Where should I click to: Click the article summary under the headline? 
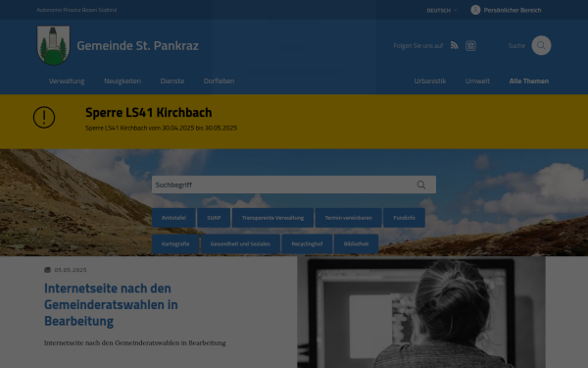[135, 342]
